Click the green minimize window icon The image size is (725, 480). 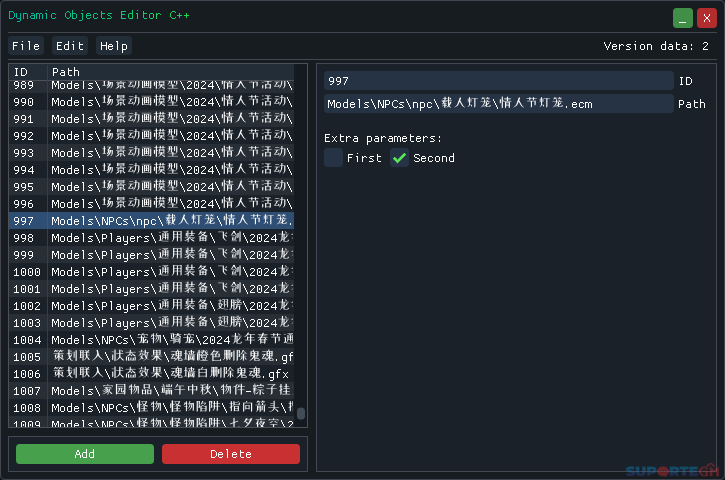682,18
